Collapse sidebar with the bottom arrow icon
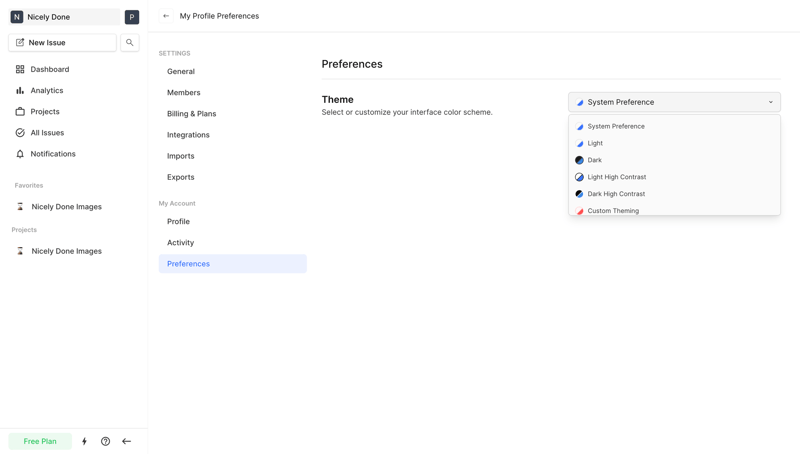This screenshot has height=454, width=800. click(x=127, y=441)
